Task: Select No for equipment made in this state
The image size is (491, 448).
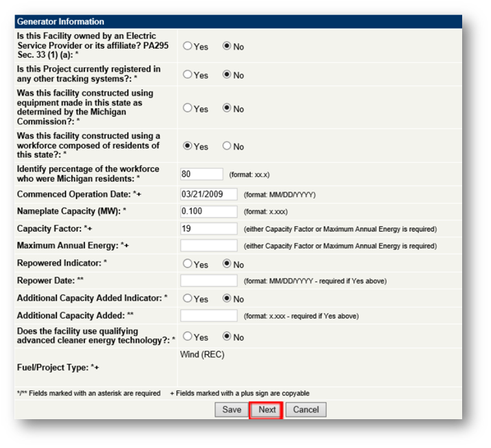Action: pyautogui.click(x=227, y=108)
